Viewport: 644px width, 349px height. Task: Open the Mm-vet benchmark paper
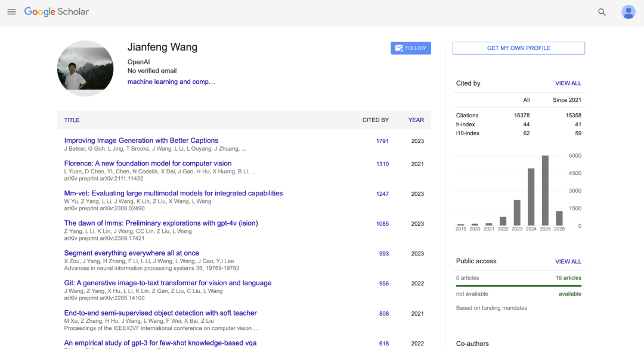coord(173,193)
